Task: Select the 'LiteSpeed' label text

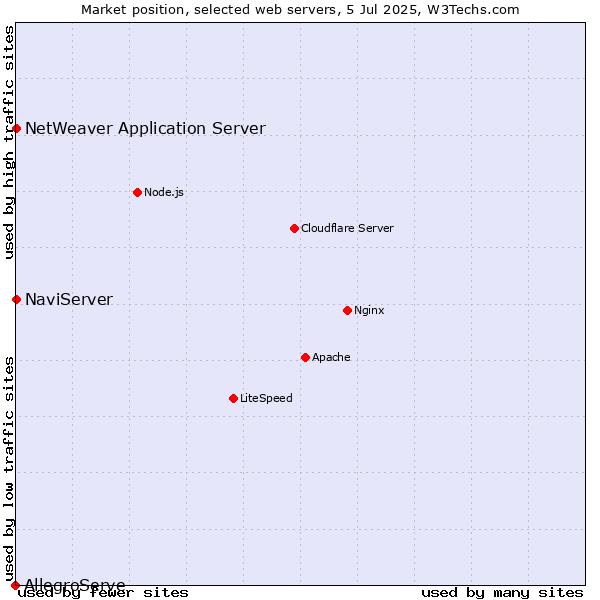Action: pos(266,398)
